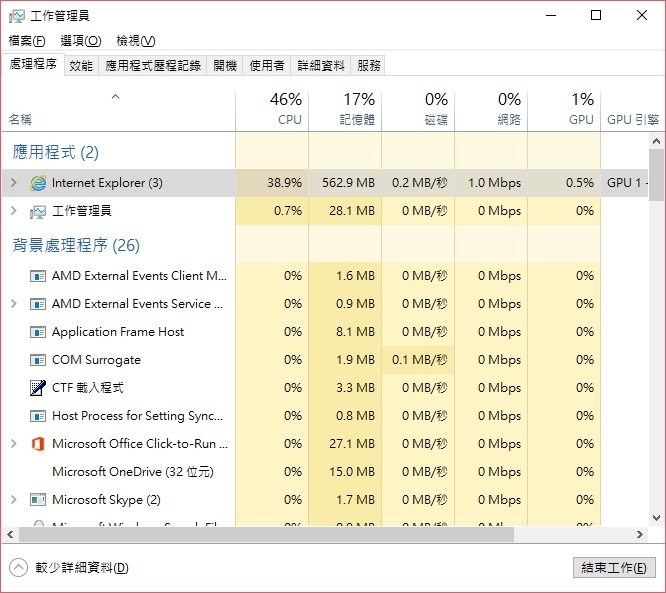The image size is (666, 593).
Task: Click the 38.9% CPU value for Internet Explorer
Action: (x=284, y=183)
